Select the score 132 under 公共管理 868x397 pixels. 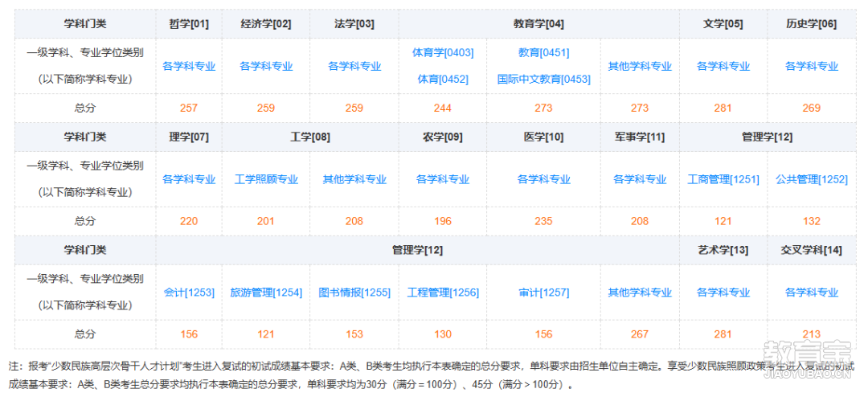(x=812, y=221)
